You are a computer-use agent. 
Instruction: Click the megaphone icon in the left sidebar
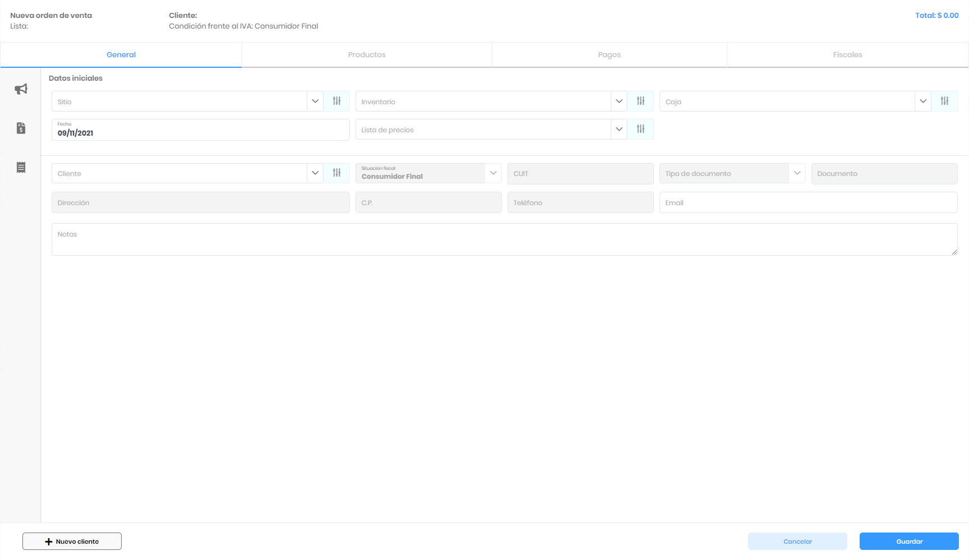coord(21,89)
